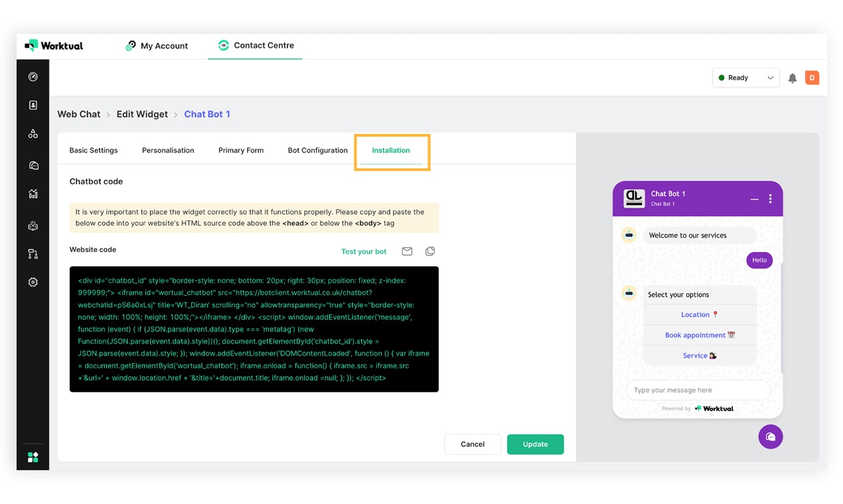Email the website code via envelope icon
The width and height of the screenshot is (843, 504).
(407, 251)
